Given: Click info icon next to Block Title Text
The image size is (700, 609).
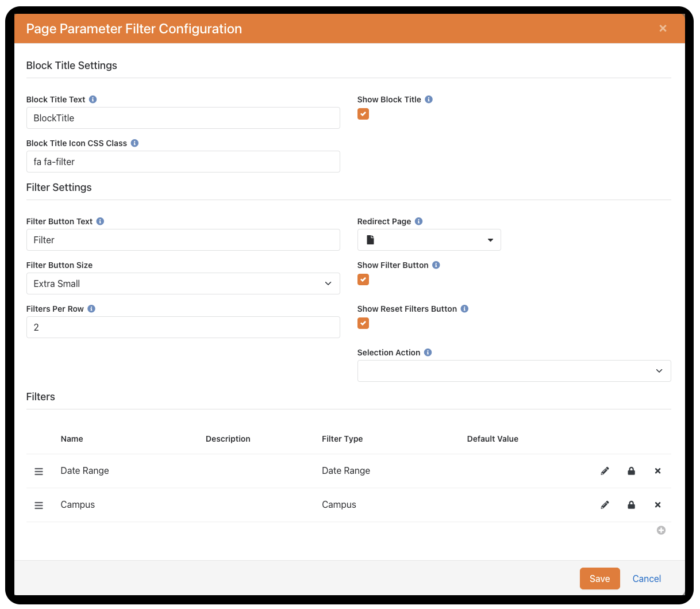Looking at the screenshot, I should (x=93, y=99).
